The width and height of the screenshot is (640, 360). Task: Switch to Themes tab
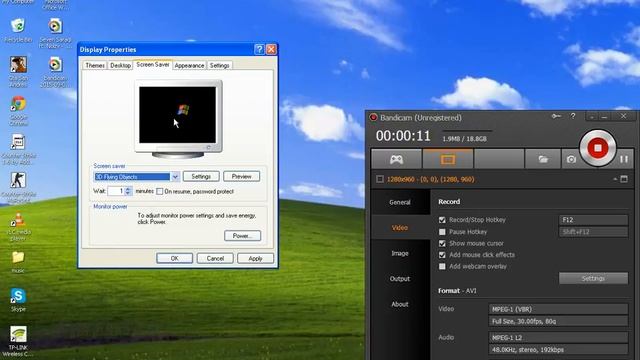pyautogui.click(x=95, y=65)
